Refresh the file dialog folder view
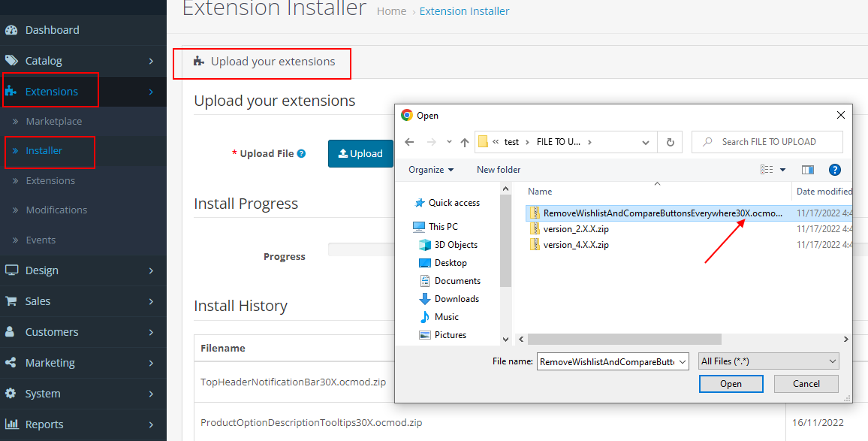 (670, 142)
